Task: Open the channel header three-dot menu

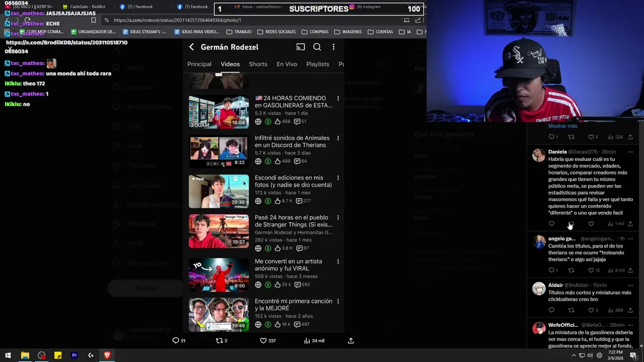Action: point(334,47)
